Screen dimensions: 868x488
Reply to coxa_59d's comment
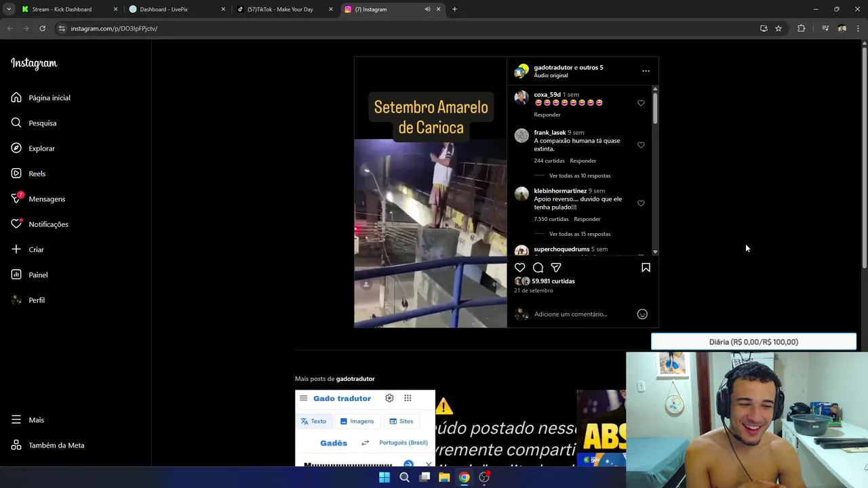tap(547, 115)
